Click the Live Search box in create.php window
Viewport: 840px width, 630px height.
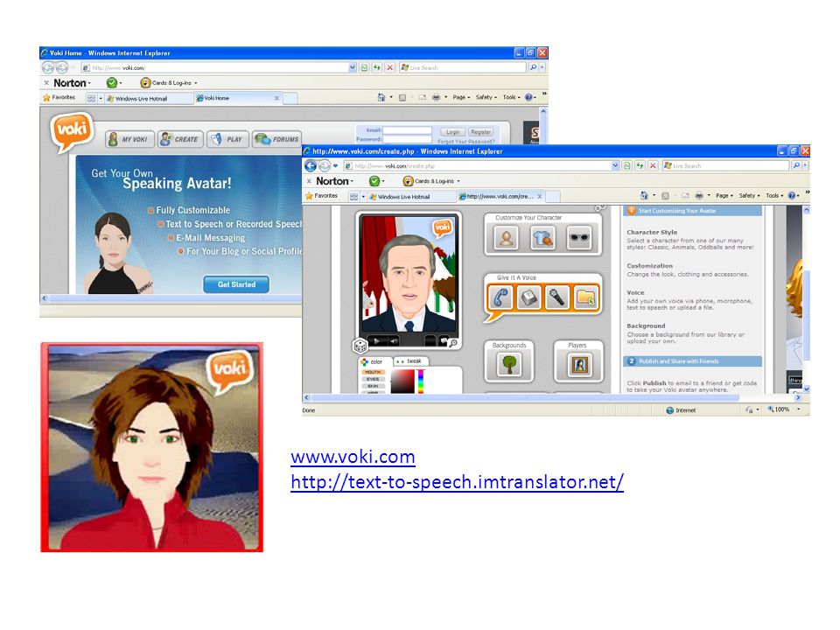tap(726, 166)
